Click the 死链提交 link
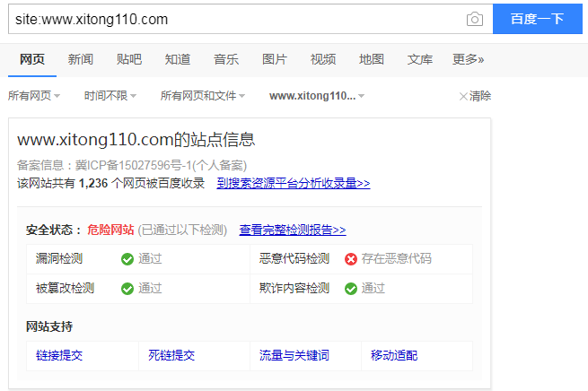The image size is (588, 391). [x=171, y=355]
